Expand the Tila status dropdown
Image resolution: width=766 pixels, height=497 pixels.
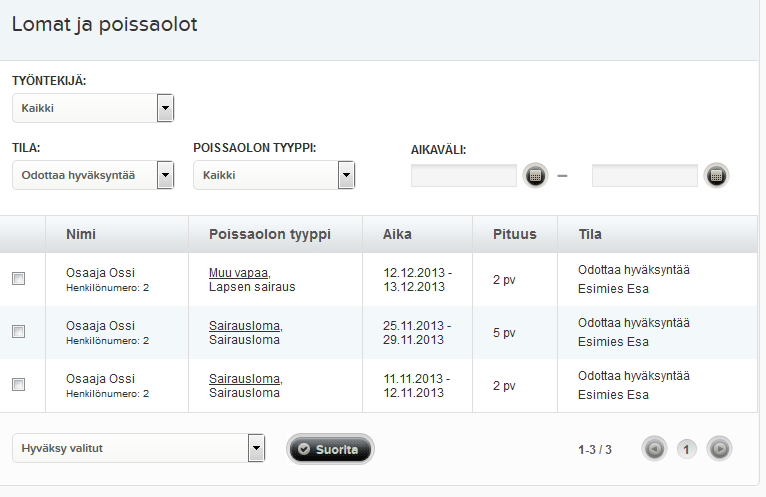(x=165, y=175)
